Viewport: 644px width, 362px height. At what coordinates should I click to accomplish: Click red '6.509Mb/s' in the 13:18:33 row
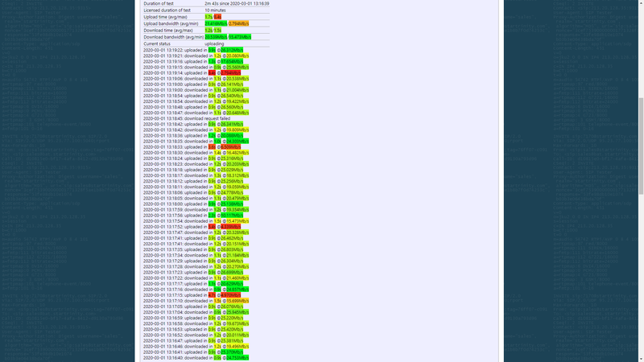point(231,147)
